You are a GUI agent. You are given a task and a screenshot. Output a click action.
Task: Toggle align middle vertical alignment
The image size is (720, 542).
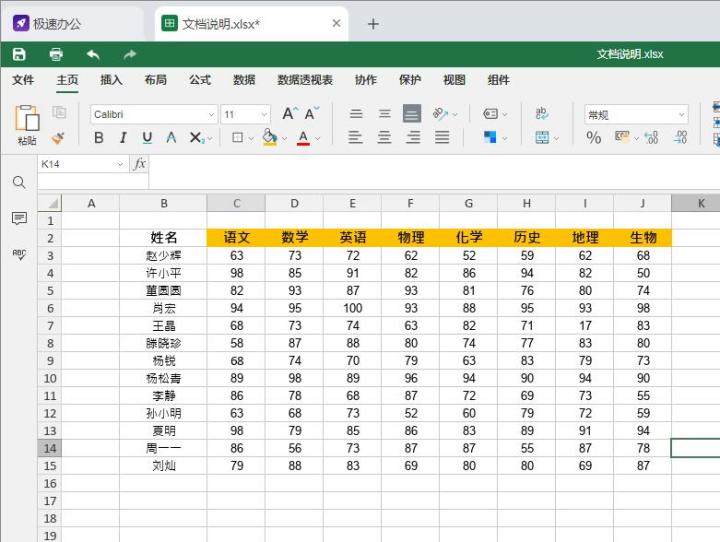[384, 113]
